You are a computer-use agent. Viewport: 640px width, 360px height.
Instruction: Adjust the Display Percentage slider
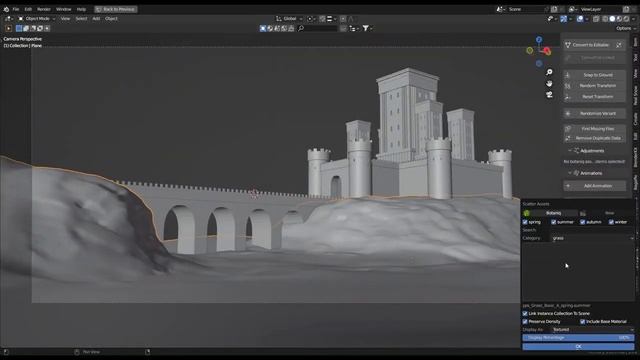click(x=578, y=338)
